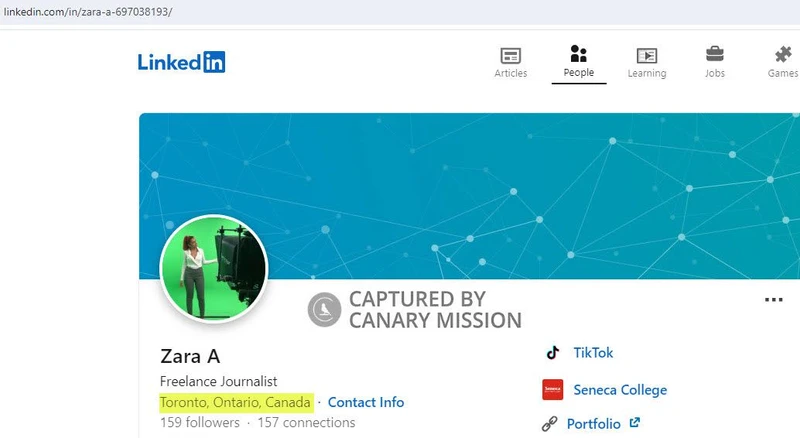Click the Contact Info link
The height and width of the screenshot is (438, 800).
(366, 402)
